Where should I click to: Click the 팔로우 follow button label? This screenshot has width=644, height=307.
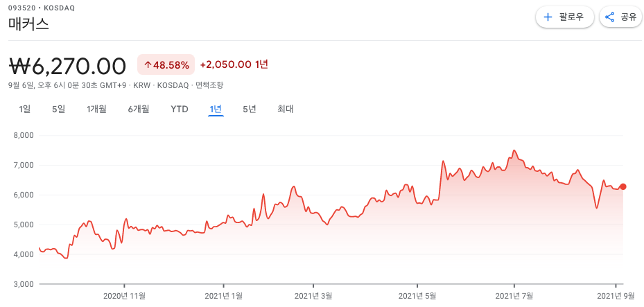pos(571,17)
